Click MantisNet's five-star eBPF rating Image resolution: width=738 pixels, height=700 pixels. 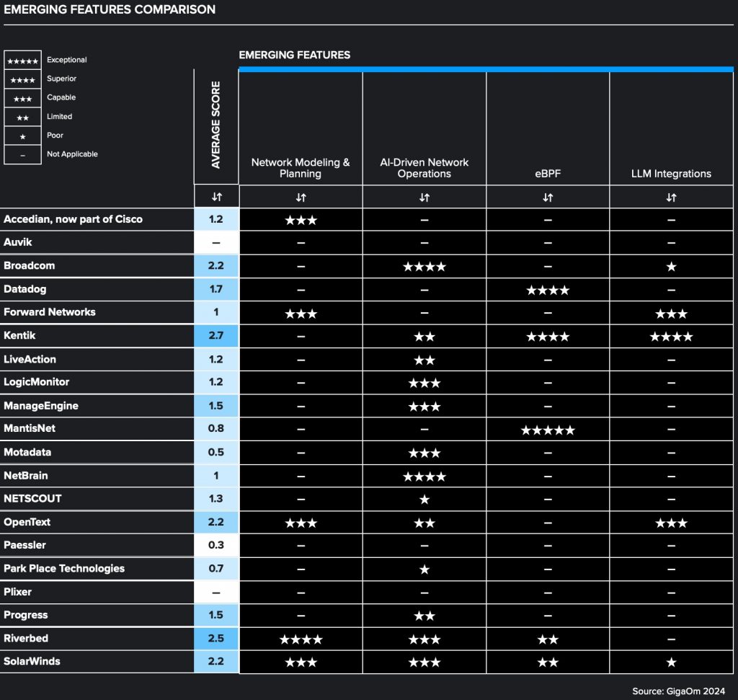pos(548,429)
